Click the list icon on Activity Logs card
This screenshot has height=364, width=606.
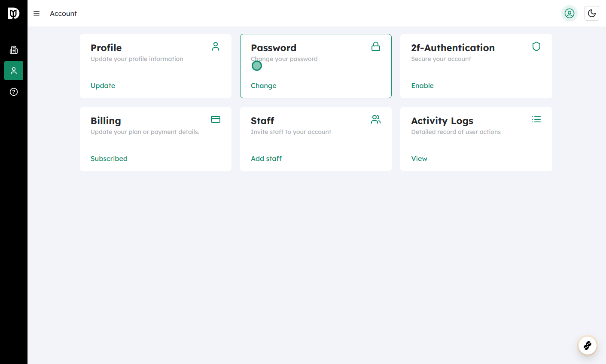click(536, 119)
